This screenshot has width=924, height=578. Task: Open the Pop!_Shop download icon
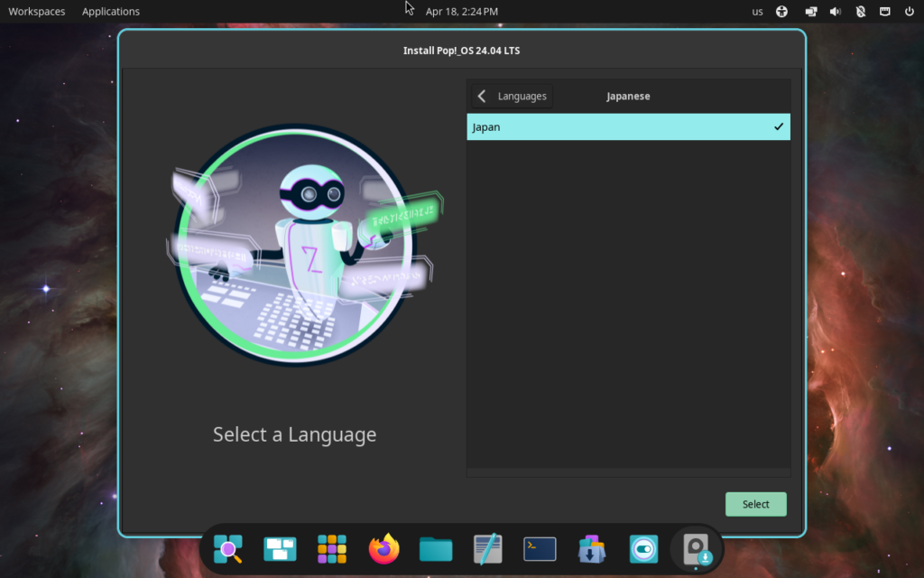pyautogui.click(x=592, y=548)
